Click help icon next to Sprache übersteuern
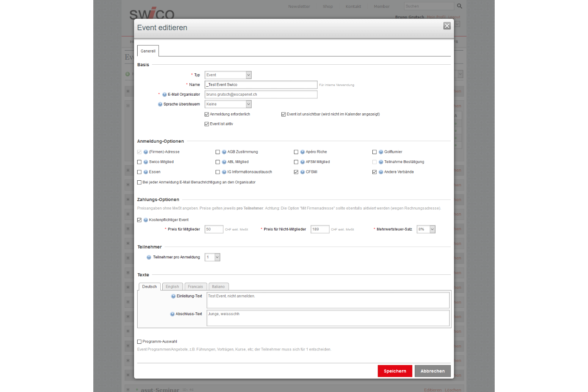 [160, 104]
